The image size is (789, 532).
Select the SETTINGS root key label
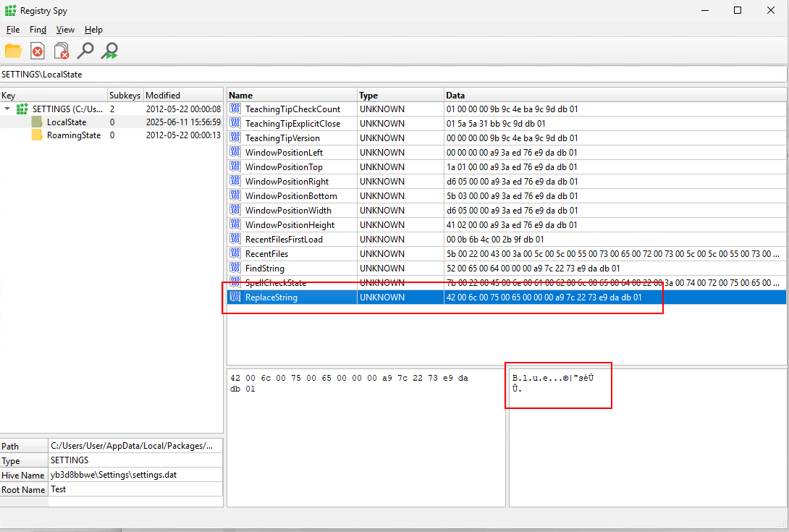click(67, 109)
